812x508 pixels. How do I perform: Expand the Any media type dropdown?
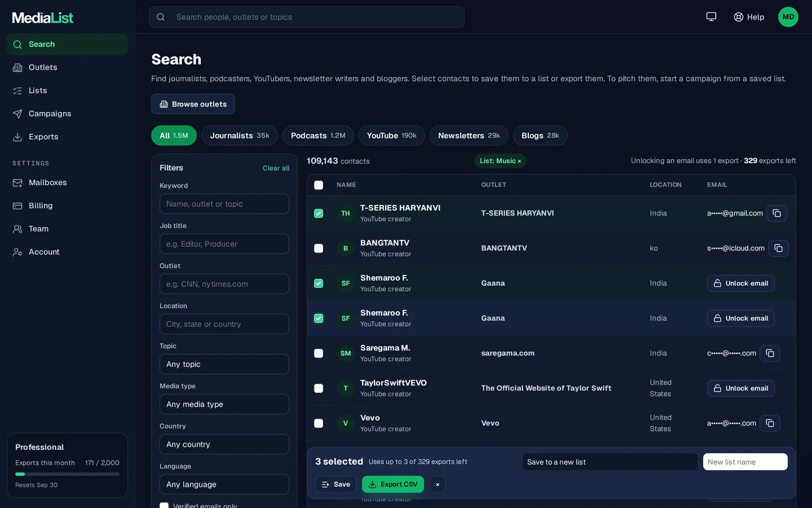tap(224, 404)
